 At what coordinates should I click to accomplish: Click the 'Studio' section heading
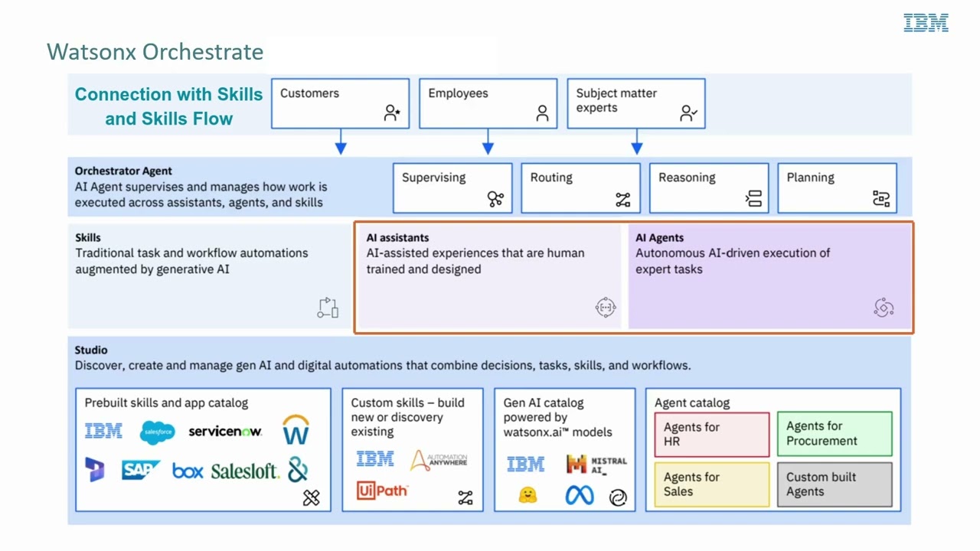(90, 350)
